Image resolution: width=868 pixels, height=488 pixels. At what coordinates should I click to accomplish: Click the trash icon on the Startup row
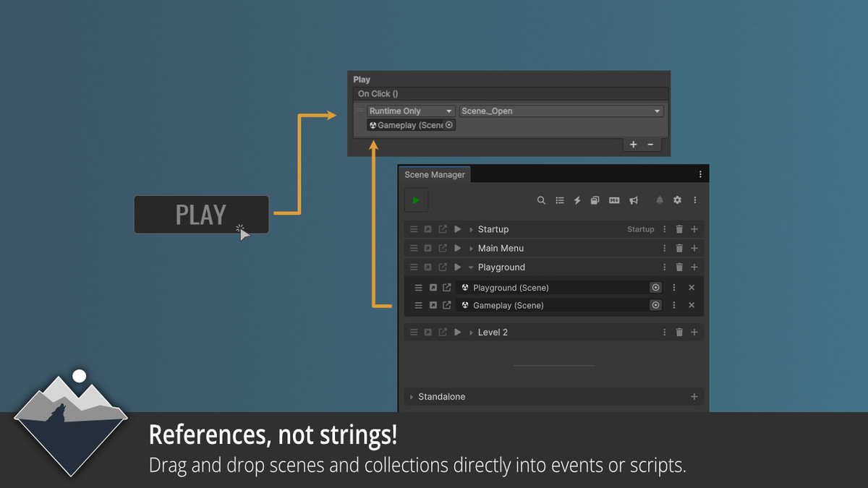click(x=678, y=229)
